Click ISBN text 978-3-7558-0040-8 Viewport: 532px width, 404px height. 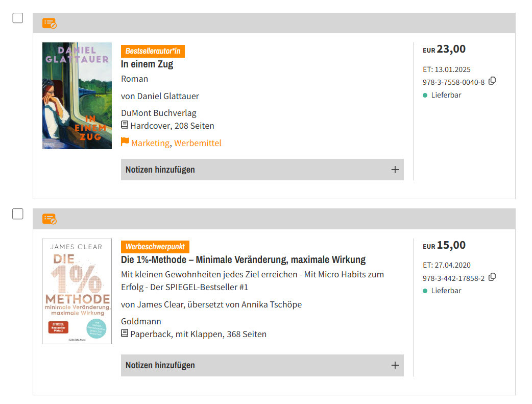(453, 83)
